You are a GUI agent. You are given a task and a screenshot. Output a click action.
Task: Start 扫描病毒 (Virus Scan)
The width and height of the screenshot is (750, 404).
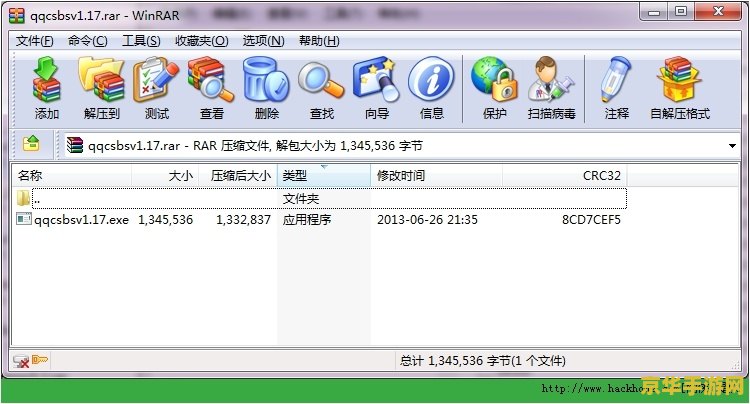point(551,79)
